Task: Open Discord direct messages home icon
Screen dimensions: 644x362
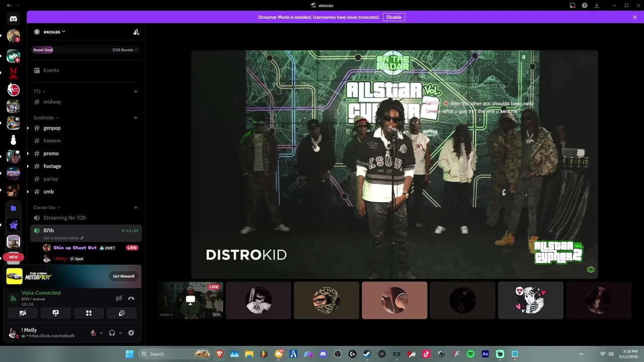Action: coord(14,19)
